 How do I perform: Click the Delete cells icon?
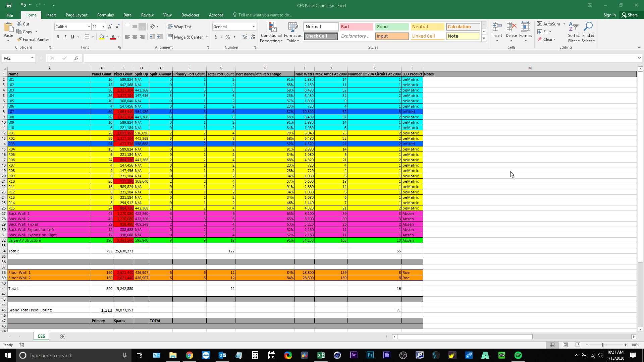pos(511,27)
